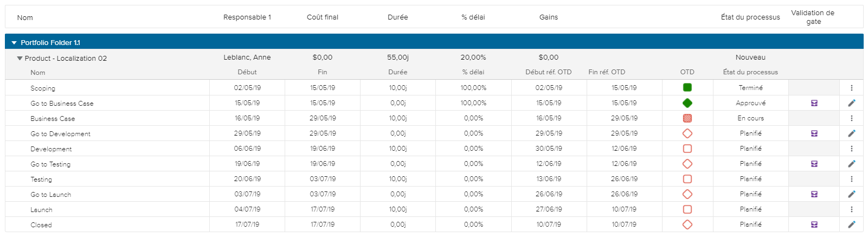Open the three-dot menu for Launch row
Image resolution: width=868 pixels, height=237 pixels.
point(851,209)
